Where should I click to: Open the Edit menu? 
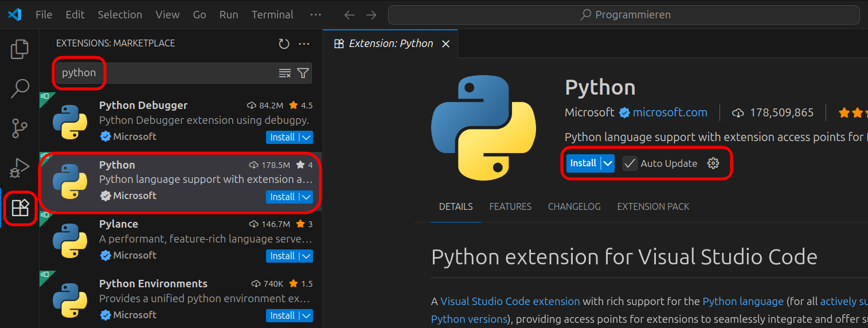75,15
